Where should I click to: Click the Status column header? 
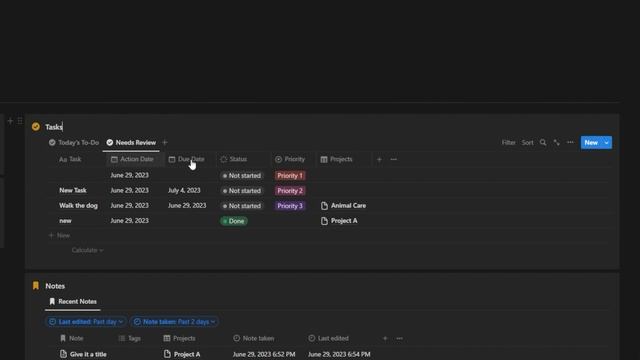(233, 159)
